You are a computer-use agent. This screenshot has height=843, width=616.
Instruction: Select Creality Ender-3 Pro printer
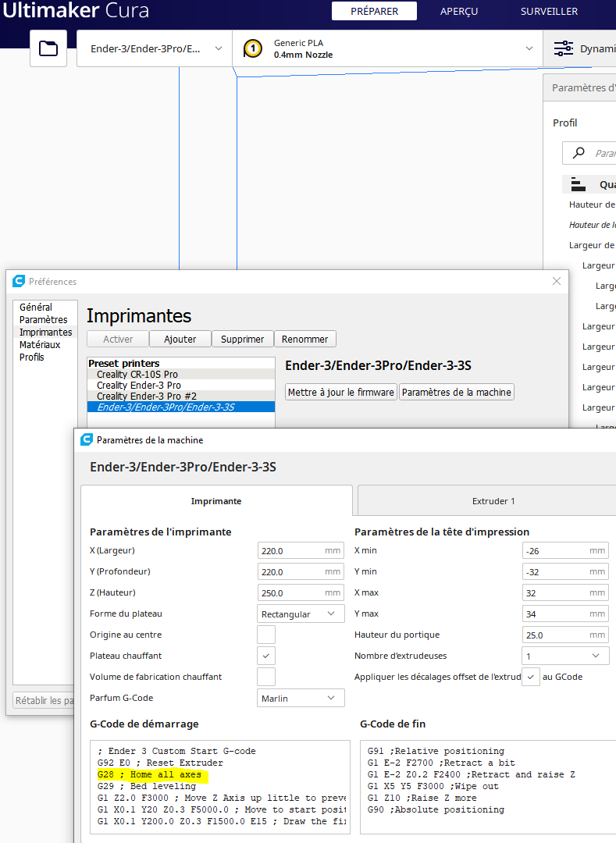point(180,385)
